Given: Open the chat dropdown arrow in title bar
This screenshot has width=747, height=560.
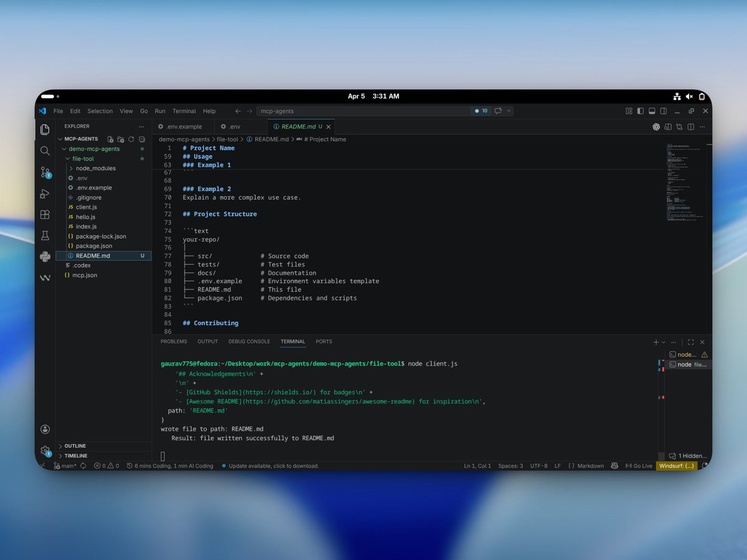Looking at the screenshot, I should 509,111.
